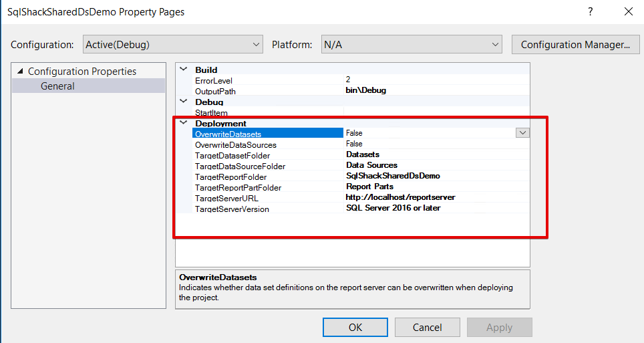Click the help question mark icon
Image resolution: width=644 pixels, height=343 pixels.
click(590, 11)
